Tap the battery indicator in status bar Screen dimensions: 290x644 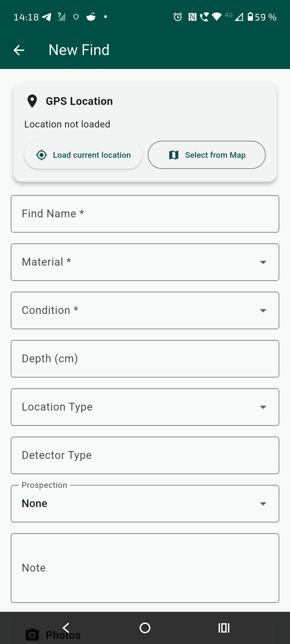click(250, 17)
